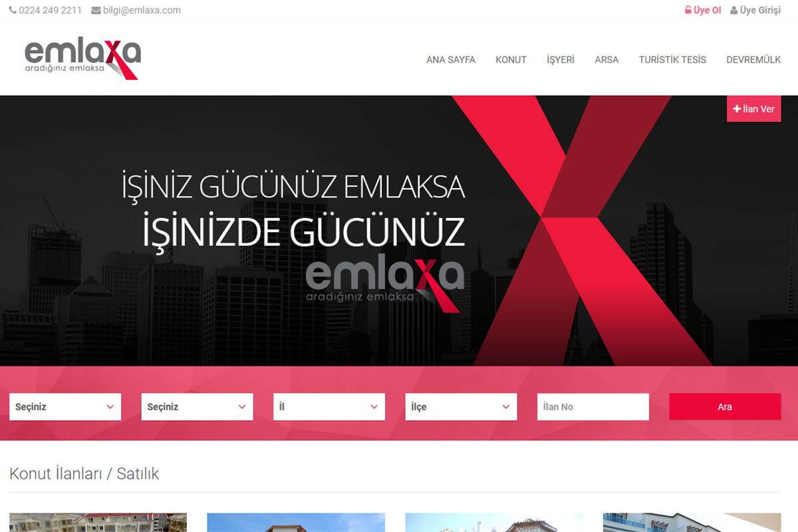Image resolution: width=798 pixels, height=532 pixels.
Task: Select İŞYERİ in the navigation
Action: coord(560,60)
